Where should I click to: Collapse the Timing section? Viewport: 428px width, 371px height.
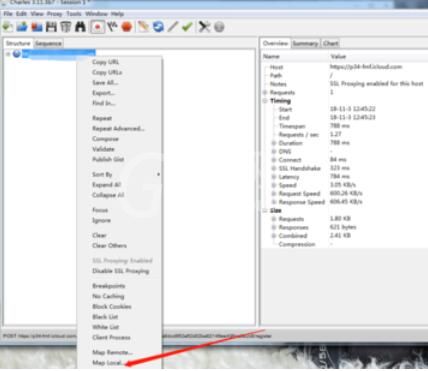pos(265,101)
